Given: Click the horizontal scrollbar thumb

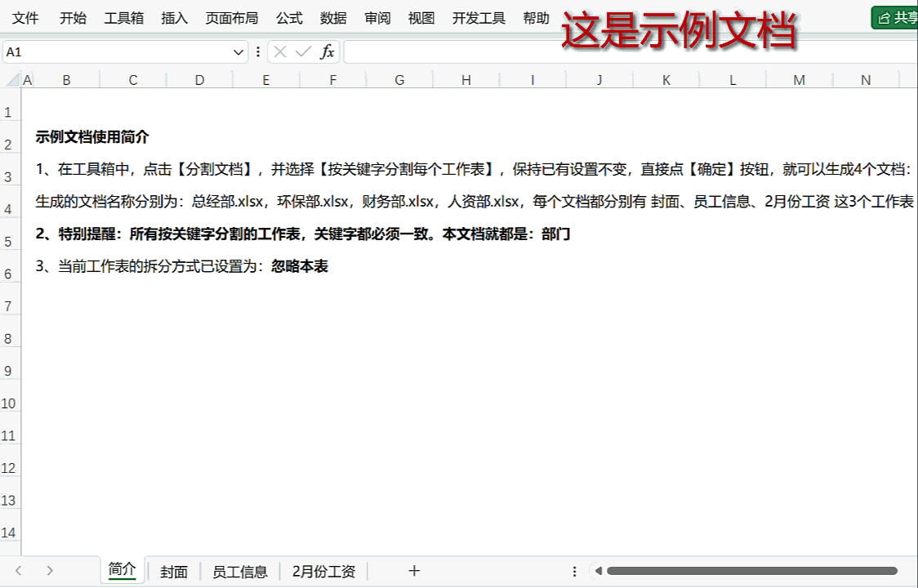Looking at the screenshot, I should (751, 571).
